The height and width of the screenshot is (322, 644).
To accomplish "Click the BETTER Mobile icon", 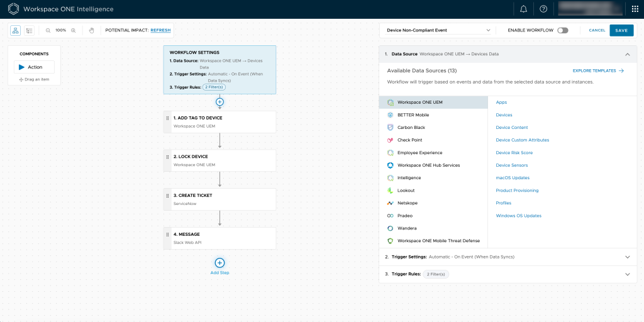I will coord(390,115).
